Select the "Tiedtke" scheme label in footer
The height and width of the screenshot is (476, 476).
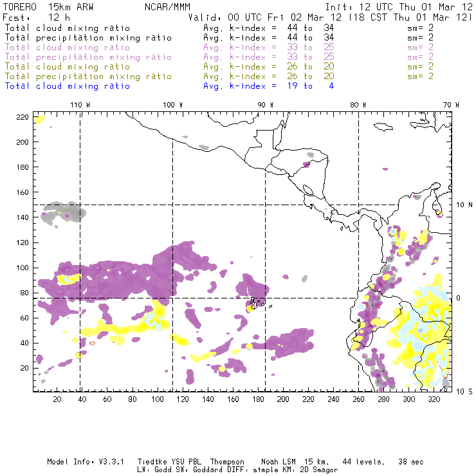pyautogui.click(x=152, y=462)
